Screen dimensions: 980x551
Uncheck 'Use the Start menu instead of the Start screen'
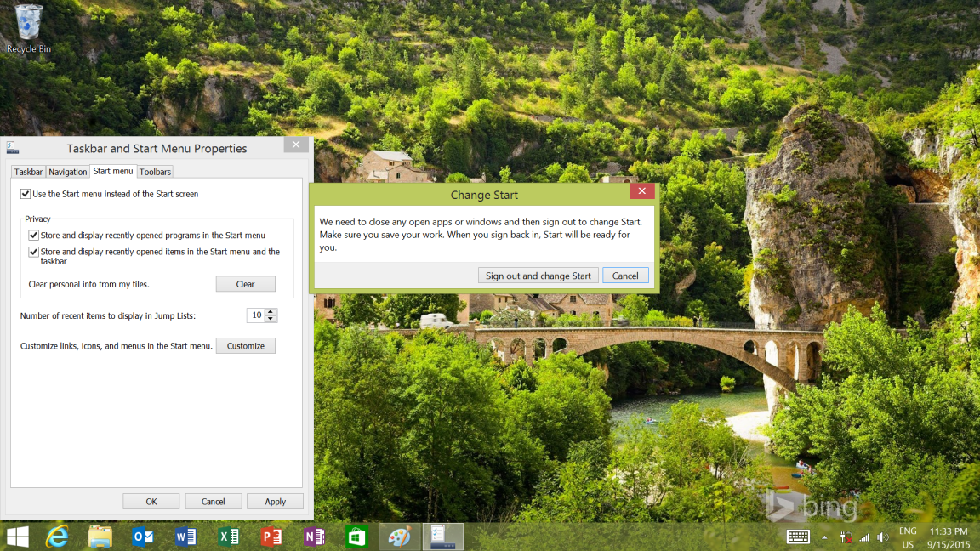26,193
